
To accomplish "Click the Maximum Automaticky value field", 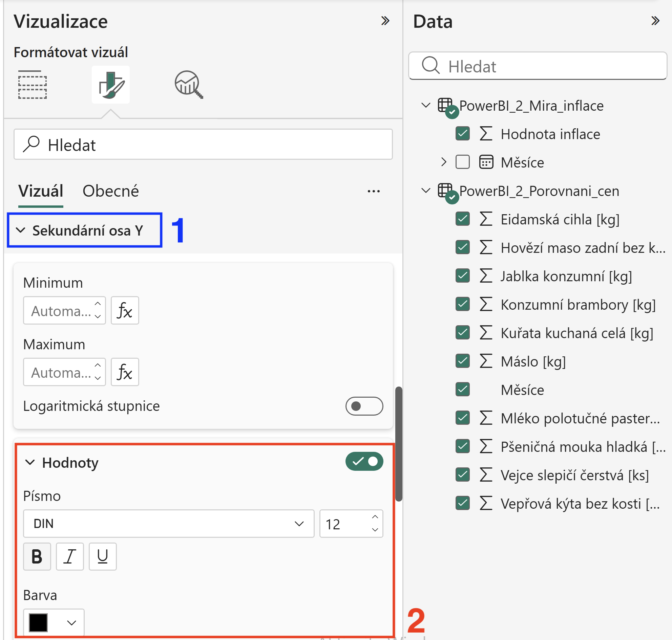I will pos(64,372).
